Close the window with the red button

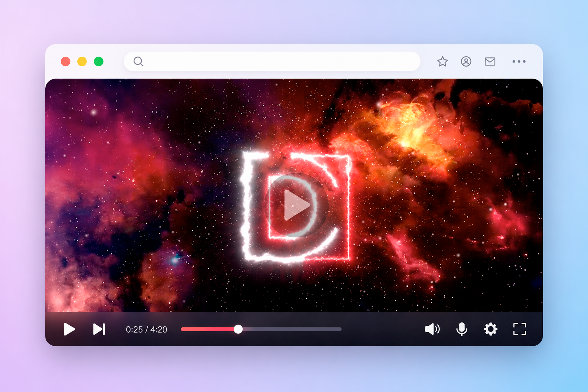(x=65, y=61)
